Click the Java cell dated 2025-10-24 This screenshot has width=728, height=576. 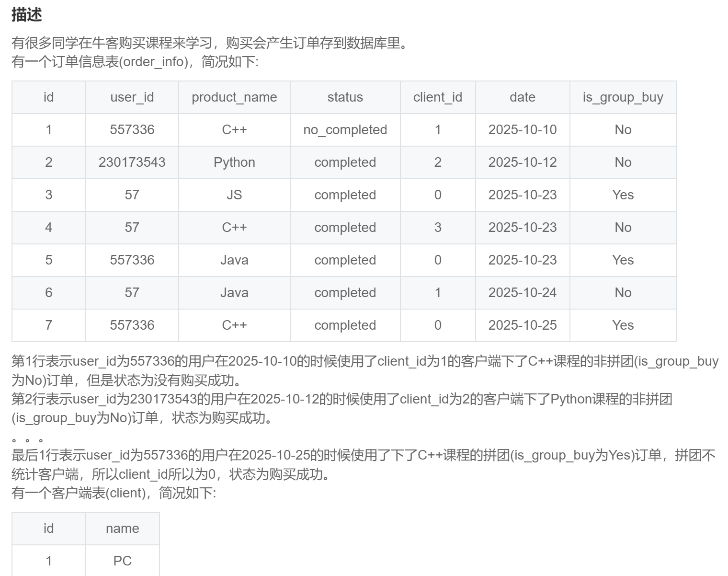pos(234,293)
